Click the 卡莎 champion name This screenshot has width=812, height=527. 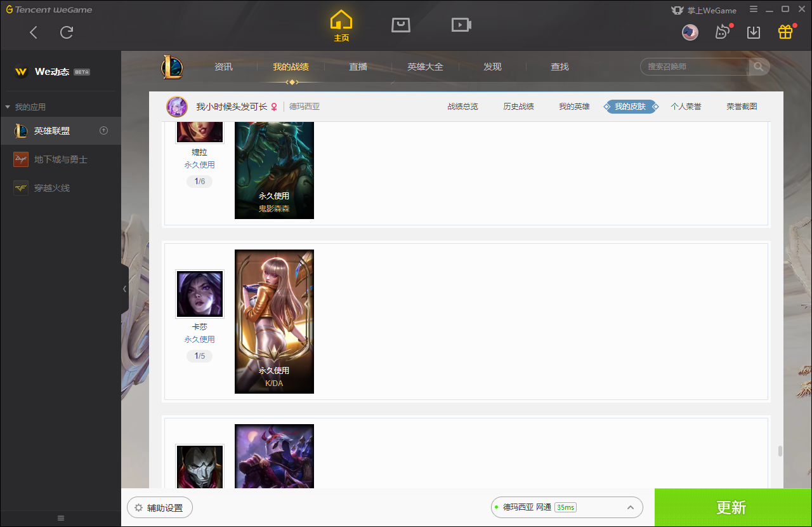click(x=199, y=327)
